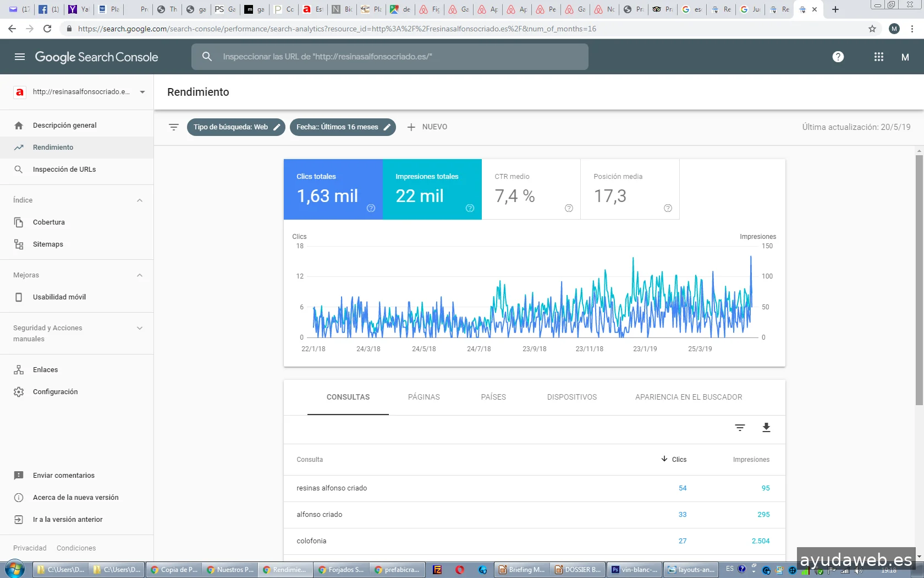Screen dimensions: 924x578
Task: Edit the date range filter chip
Action: tap(343, 127)
